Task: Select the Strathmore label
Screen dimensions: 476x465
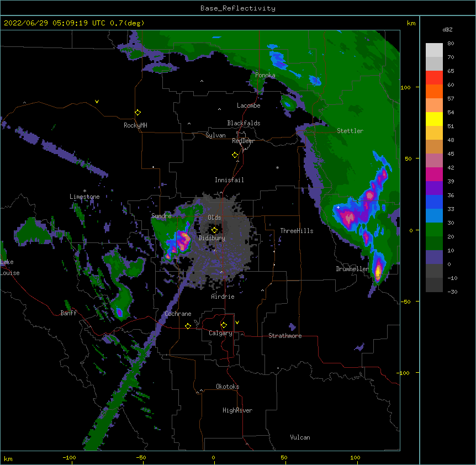Action: tap(285, 336)
